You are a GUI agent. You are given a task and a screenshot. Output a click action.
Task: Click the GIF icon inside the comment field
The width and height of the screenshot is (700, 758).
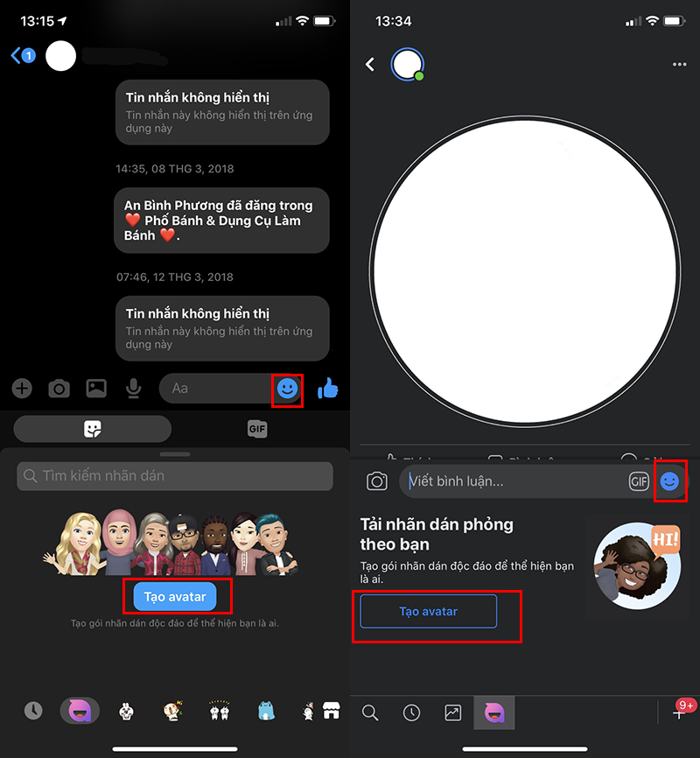(639, 481)
